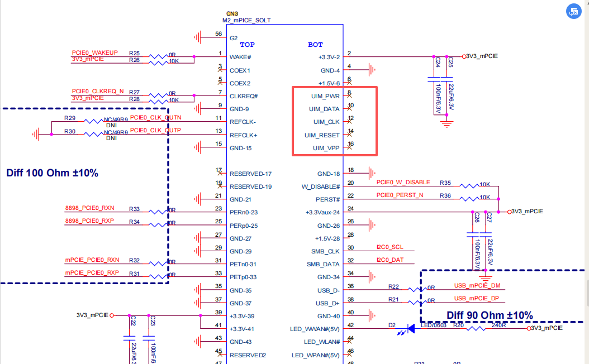Select the 8898_PCIE0_RXN net label

89,208
